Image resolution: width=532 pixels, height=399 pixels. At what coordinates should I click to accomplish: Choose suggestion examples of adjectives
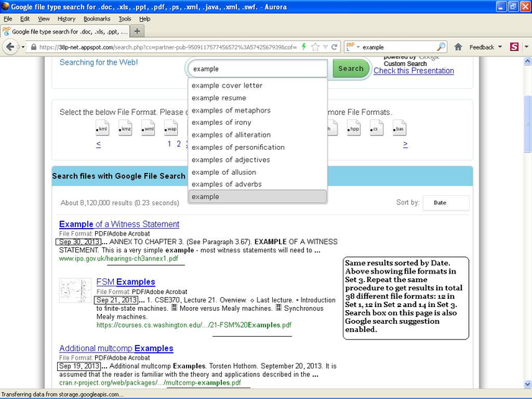tap(258, 160)
